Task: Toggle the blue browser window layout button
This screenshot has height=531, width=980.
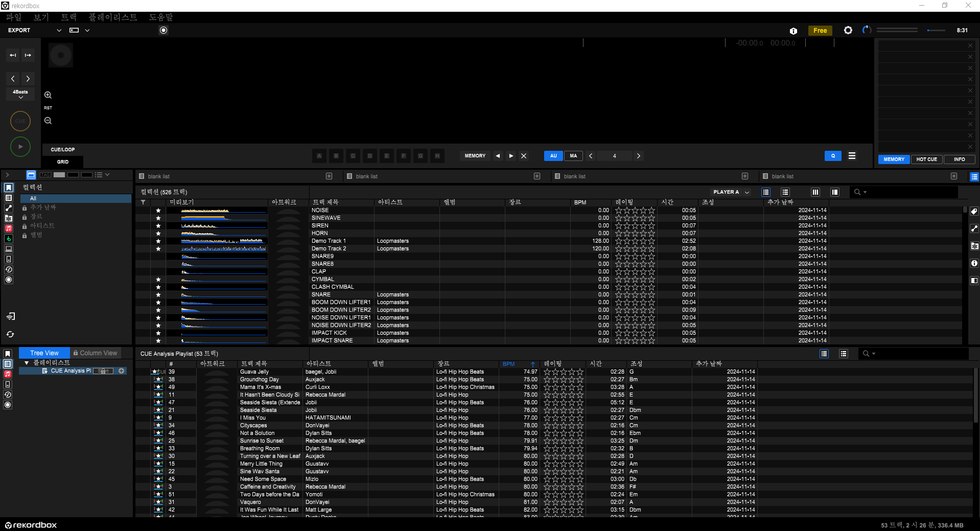Action: coord(31,175)
